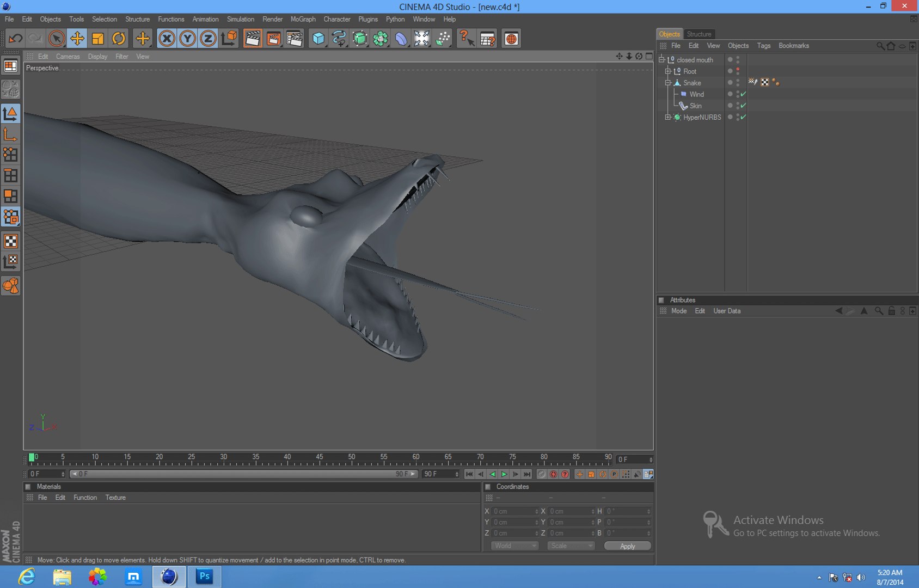Activate the Move tool

point(77,39)
